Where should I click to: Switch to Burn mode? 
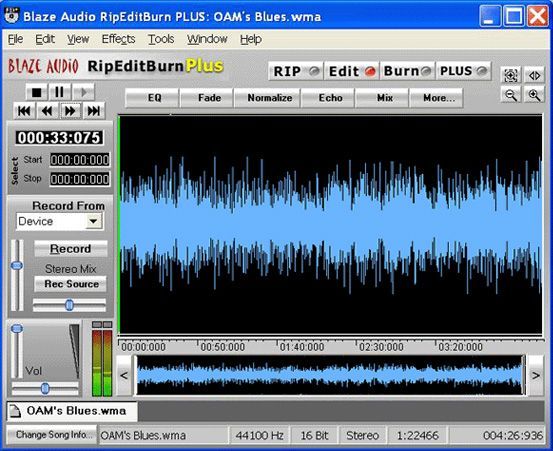pyautogui.click(x=407, y=71)
